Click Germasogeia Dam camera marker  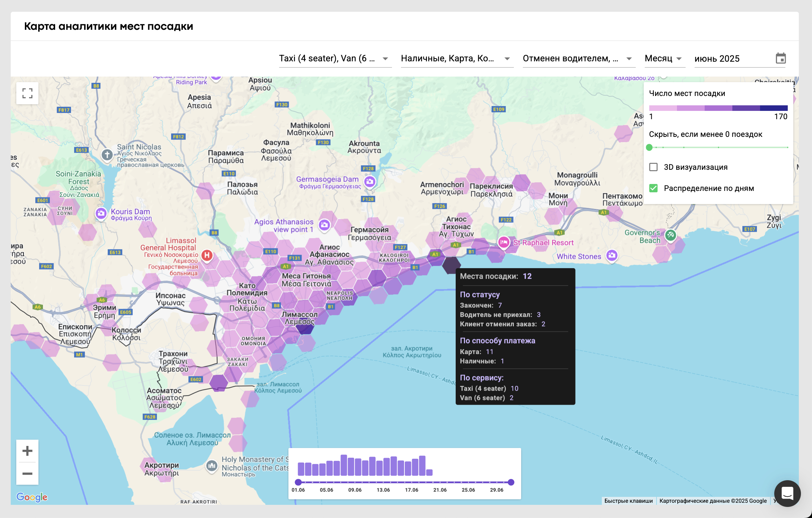coord(370,181)
